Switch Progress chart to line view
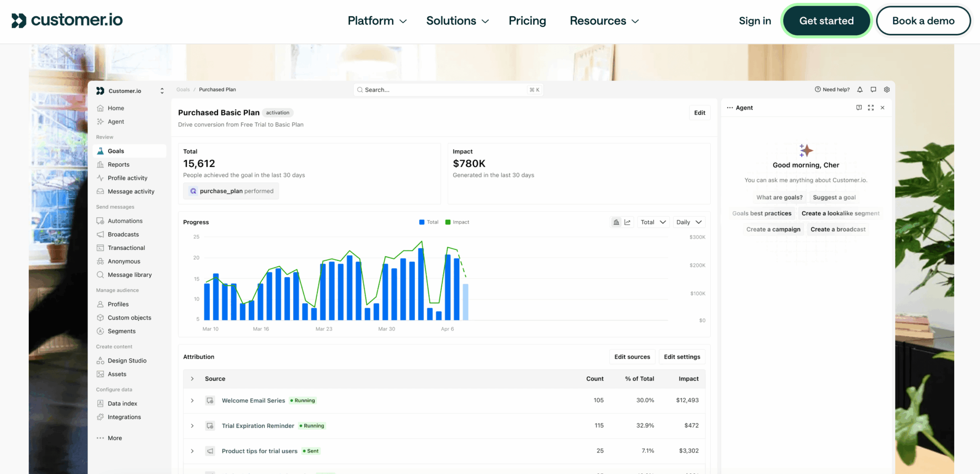This screenshot has height=474, width=980. (627, 222)
